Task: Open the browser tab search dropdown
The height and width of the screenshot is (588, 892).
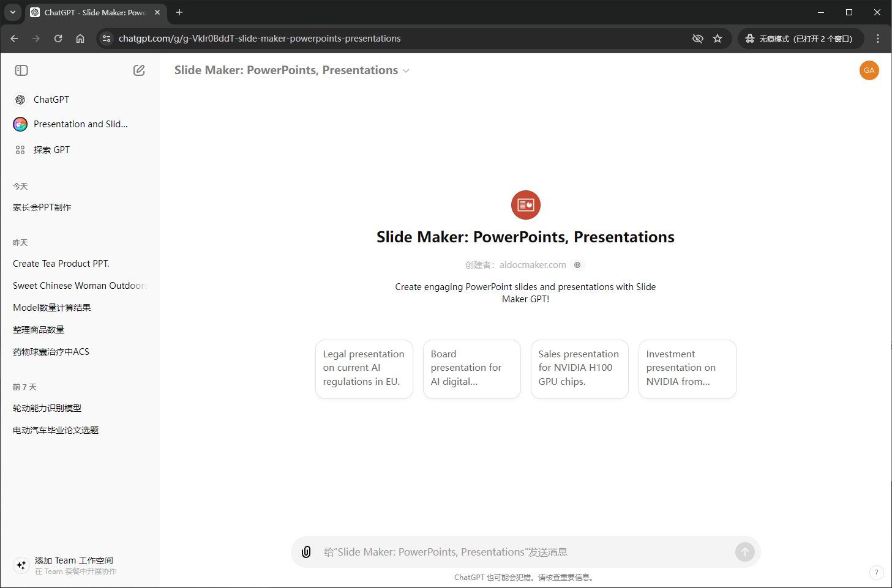Action: click(13, 12)
